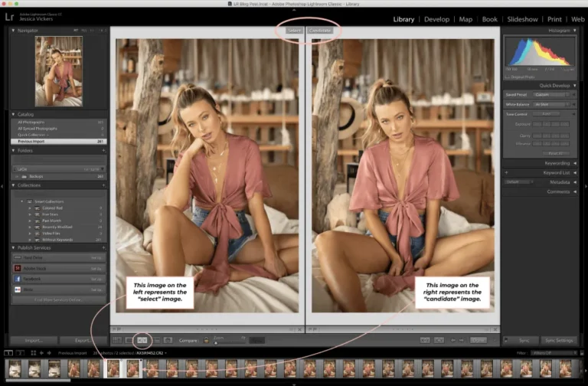
Task: Add keyword with Keyword List plus icon
Action: point(506,172)
